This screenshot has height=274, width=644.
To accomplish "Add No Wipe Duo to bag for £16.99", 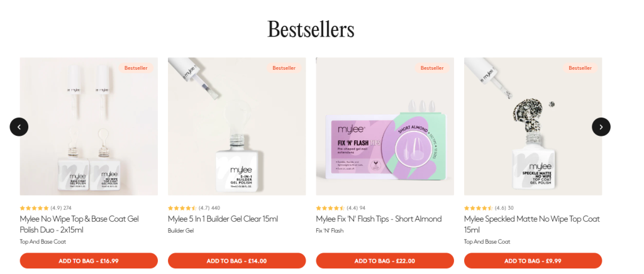I will point(89,261).
